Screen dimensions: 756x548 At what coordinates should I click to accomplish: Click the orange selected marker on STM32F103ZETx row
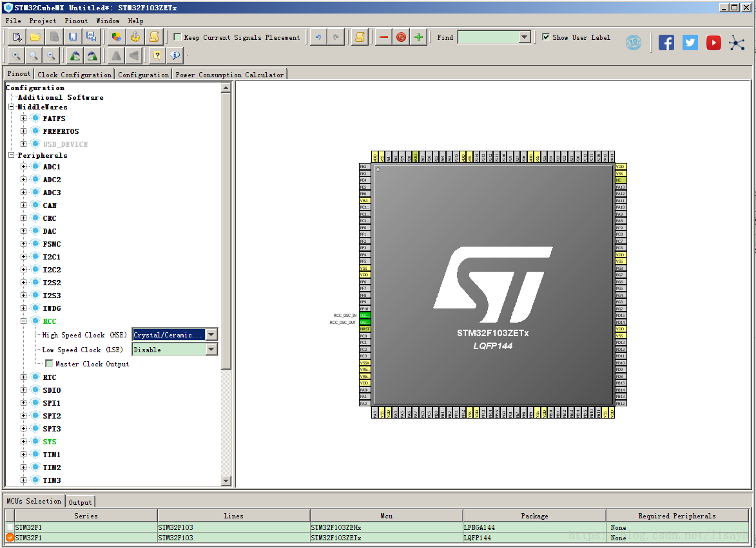click(10, 538)
